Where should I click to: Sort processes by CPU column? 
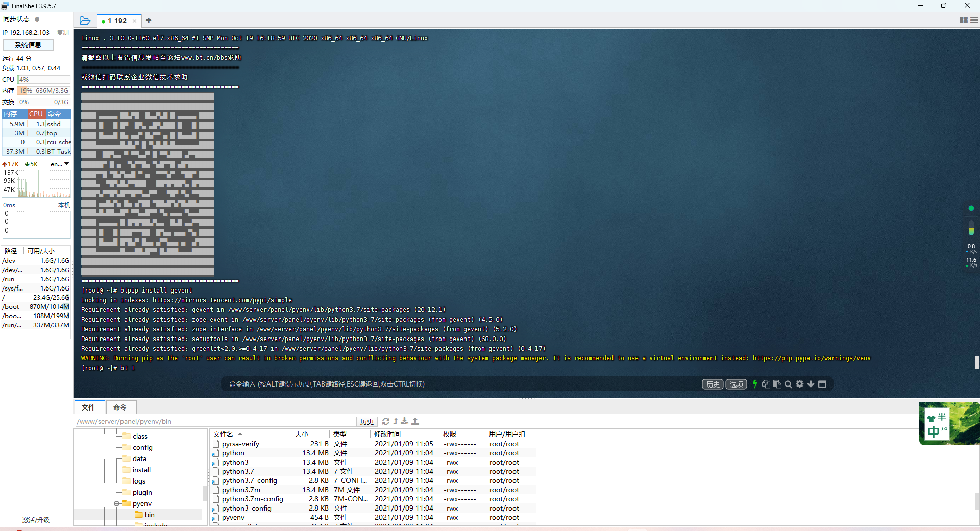(x=36, y=114)
